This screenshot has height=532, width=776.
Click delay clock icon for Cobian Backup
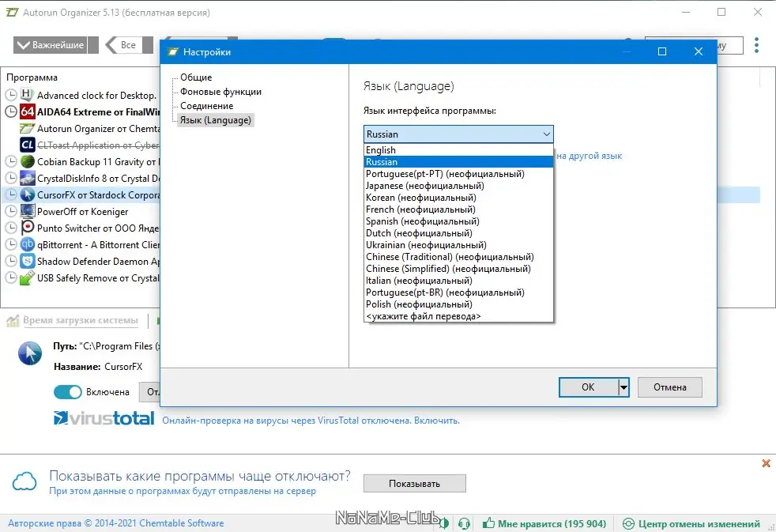(x=11, y=161)
